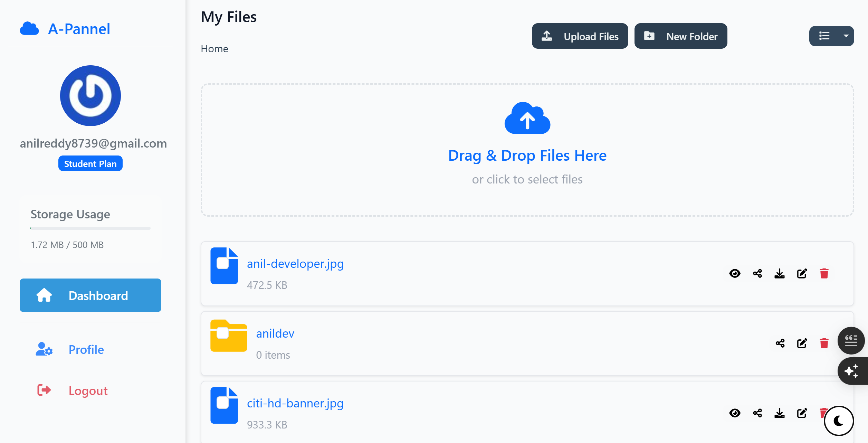
Task: Share anil-developer.jpg using the share icon
Action: [x=757, y=273]
